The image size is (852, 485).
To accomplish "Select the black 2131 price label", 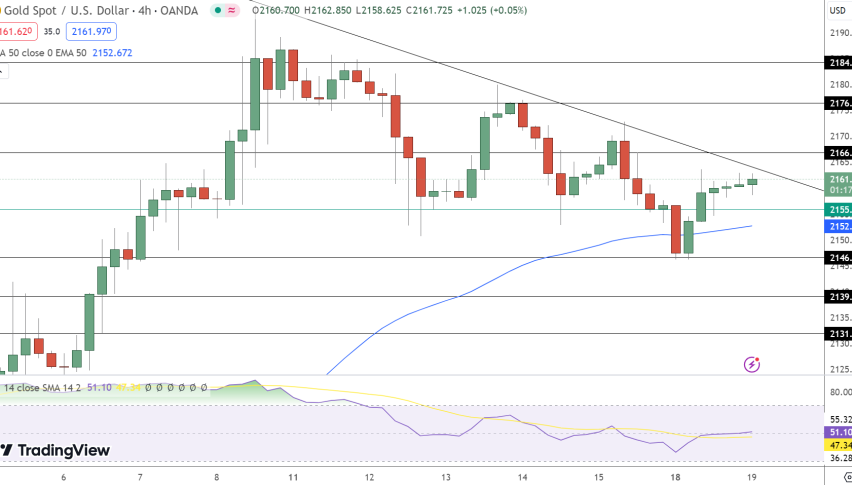I will point(838,333).
